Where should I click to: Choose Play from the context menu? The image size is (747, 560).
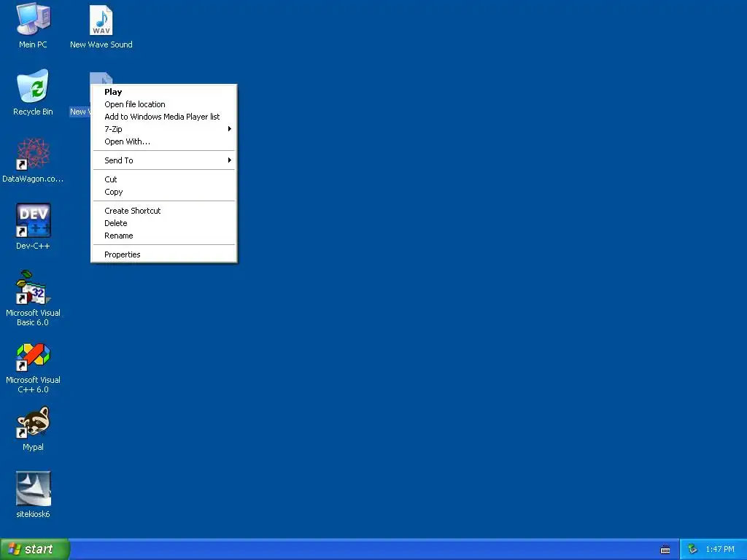click(x=164, y=92)
